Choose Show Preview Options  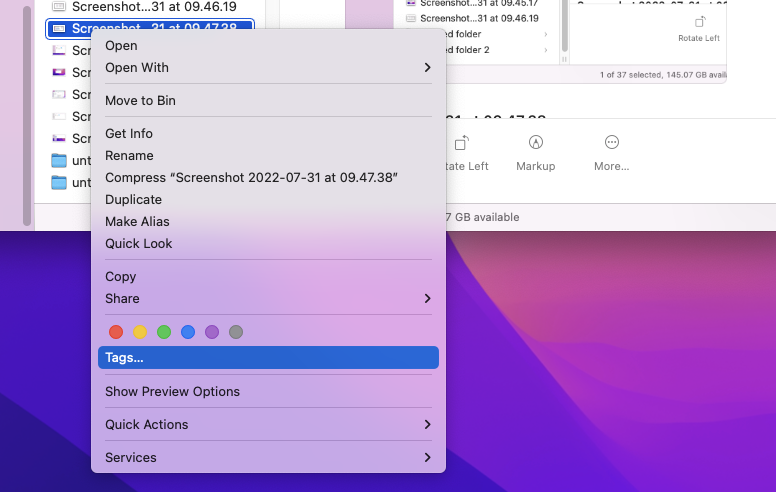pos(268,392)
